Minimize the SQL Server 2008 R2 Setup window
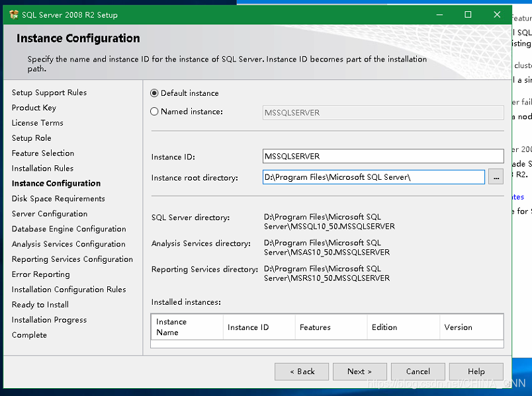 pyautogui.click(x=439, y=15)
